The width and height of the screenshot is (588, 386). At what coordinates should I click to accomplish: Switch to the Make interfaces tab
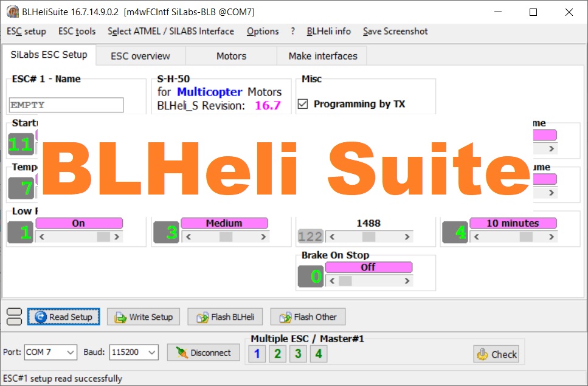pos(322,56)
